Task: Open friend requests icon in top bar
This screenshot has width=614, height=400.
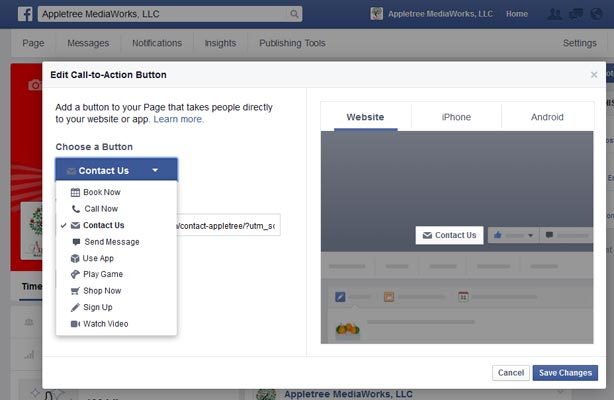Action: coord(554,14)
